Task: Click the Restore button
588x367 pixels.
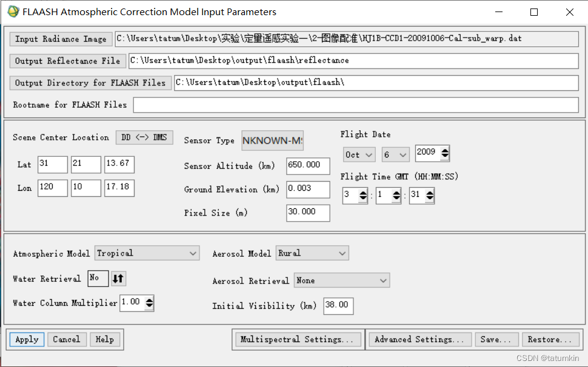Action: [550, 340]
